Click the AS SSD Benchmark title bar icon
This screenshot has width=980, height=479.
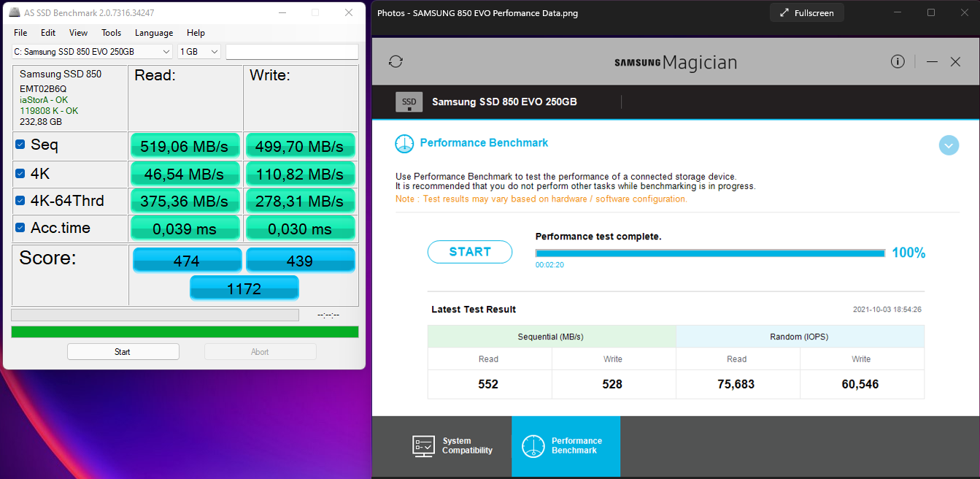[15, 13]
